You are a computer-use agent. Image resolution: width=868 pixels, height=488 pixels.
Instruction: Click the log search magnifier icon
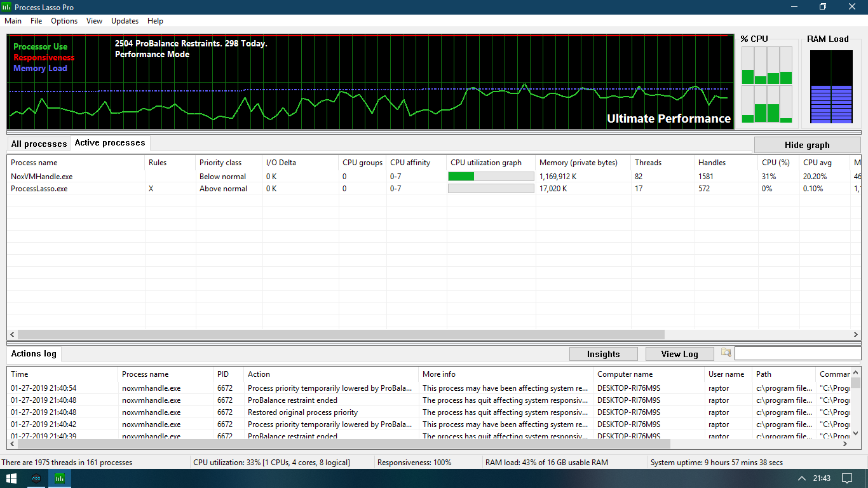[726, 353]
